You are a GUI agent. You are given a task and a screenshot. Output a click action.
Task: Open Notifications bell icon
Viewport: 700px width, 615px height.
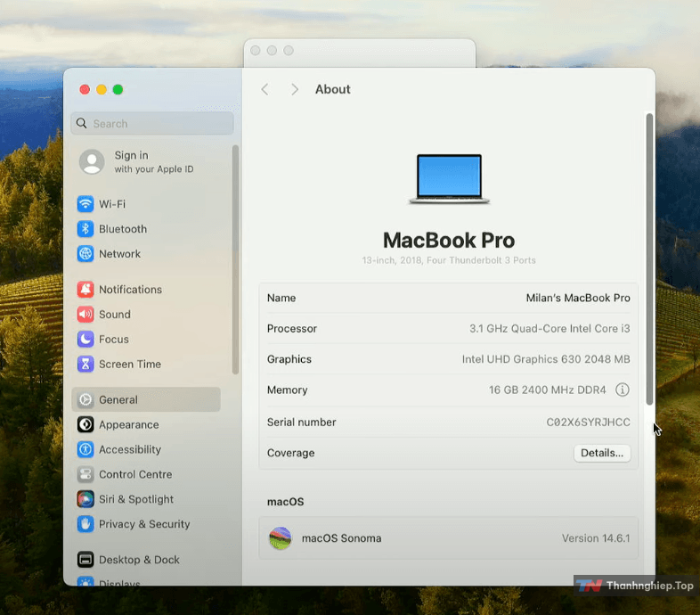point(85,290)
